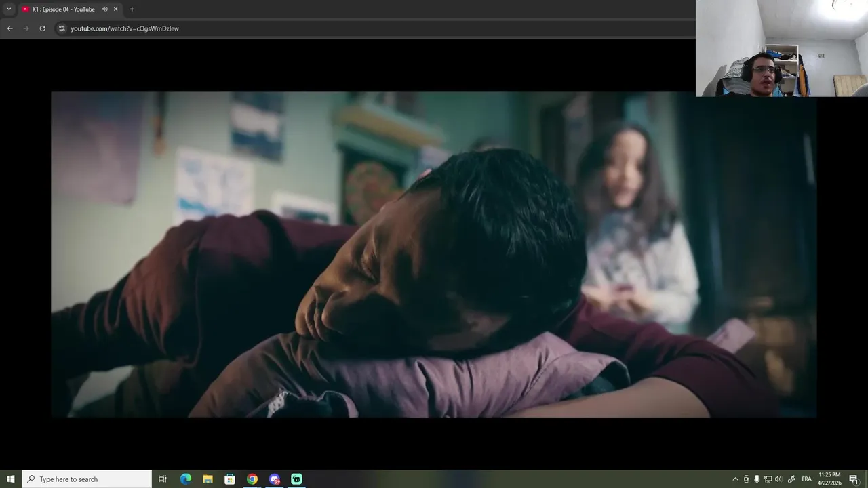Reload the YouTube page
Image resolution: width=868 pixels, height=488 pixels.
tap(42, 28)
